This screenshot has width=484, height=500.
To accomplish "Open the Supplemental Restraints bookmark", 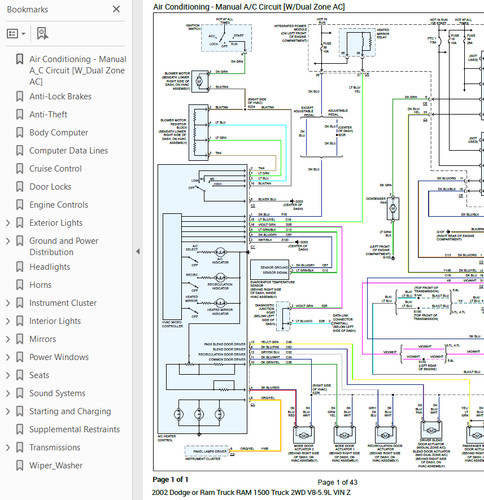I will point(74,429).
